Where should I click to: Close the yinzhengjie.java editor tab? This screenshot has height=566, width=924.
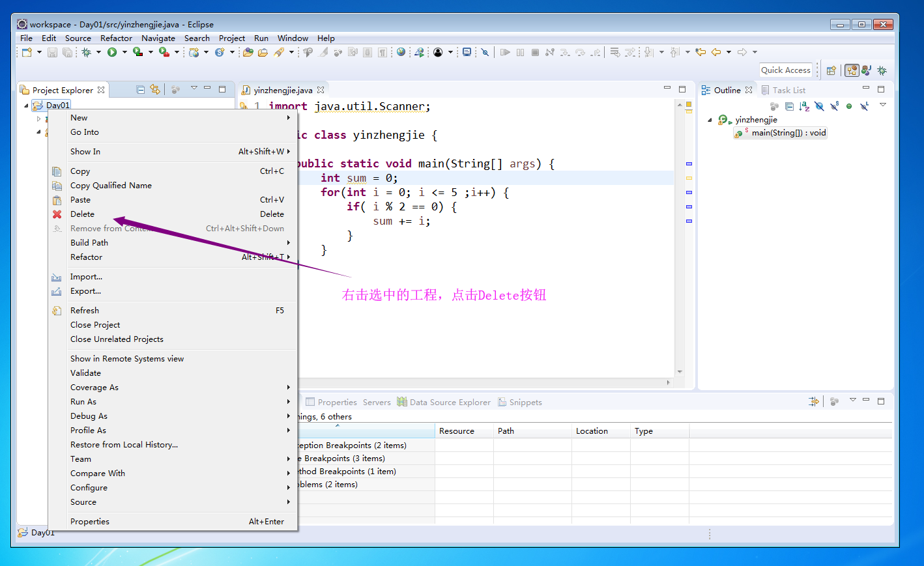321,90
